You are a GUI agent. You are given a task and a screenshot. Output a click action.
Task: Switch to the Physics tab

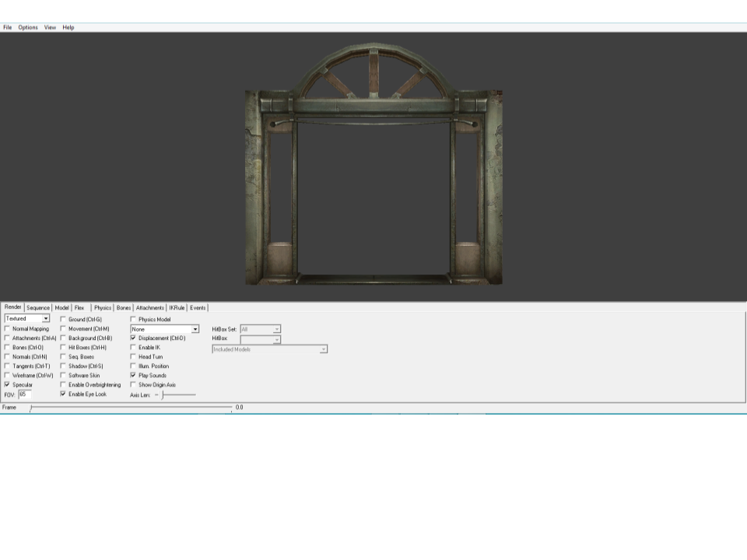(103, 308)
